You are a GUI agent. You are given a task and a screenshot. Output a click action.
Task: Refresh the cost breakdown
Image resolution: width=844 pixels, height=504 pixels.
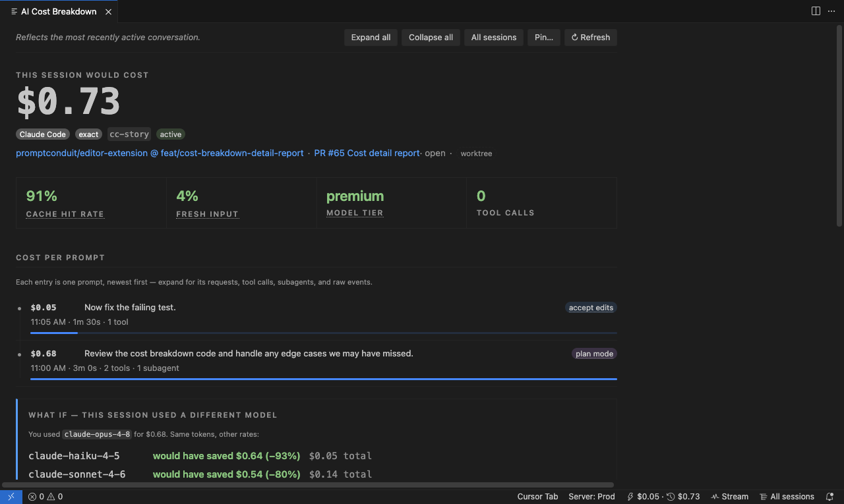click(x=591, y=38)
